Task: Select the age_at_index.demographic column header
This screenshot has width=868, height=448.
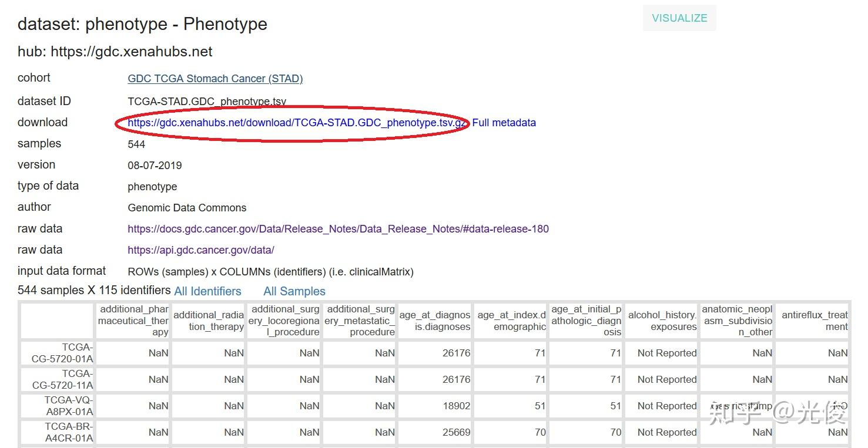Action: [x=511, y=321]
